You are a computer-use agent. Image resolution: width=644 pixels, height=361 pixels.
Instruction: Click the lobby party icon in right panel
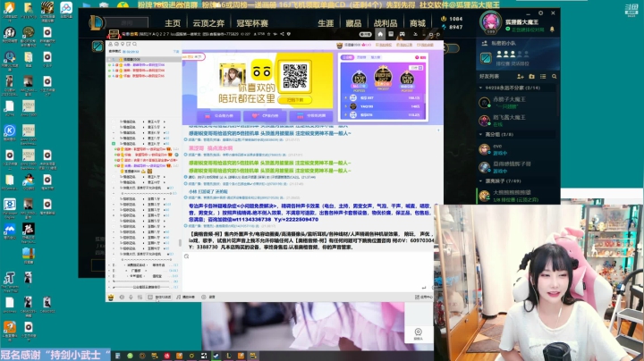tap(486, 58)
